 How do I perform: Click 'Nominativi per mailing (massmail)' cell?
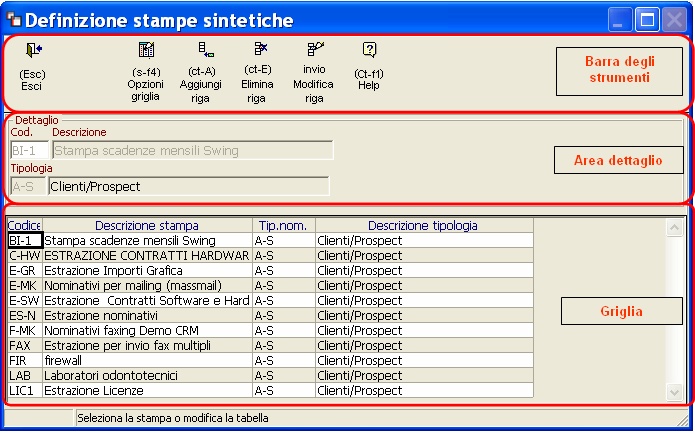click(x=147, y=286)
